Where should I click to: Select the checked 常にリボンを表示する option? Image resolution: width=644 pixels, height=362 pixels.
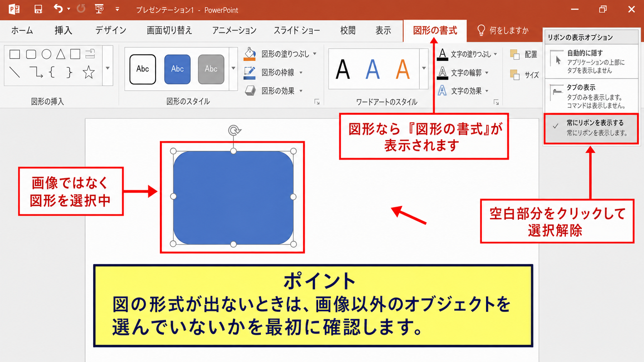[x=591, y=128]
